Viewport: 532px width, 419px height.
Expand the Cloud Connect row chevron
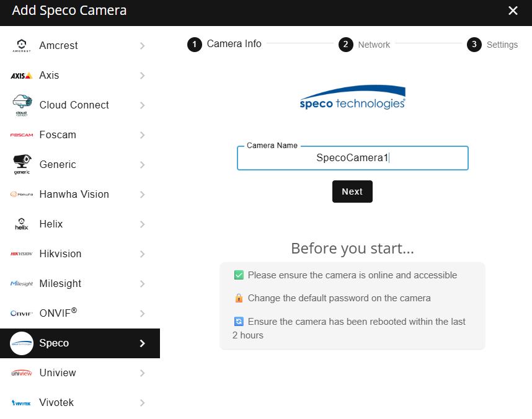click(x=142, y=105)
